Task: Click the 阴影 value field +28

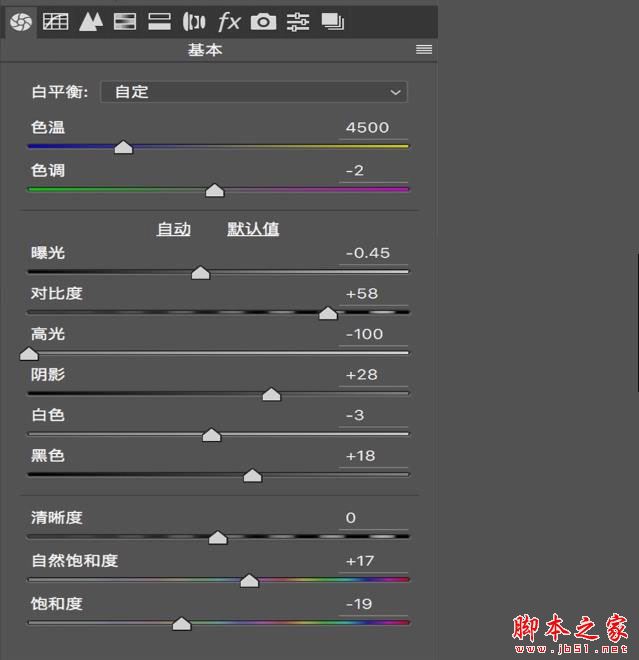Action: (373, 375)
